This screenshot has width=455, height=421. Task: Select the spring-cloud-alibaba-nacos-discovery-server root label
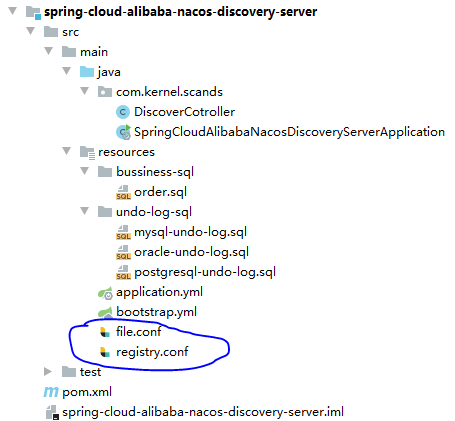[x=180, y=12]
